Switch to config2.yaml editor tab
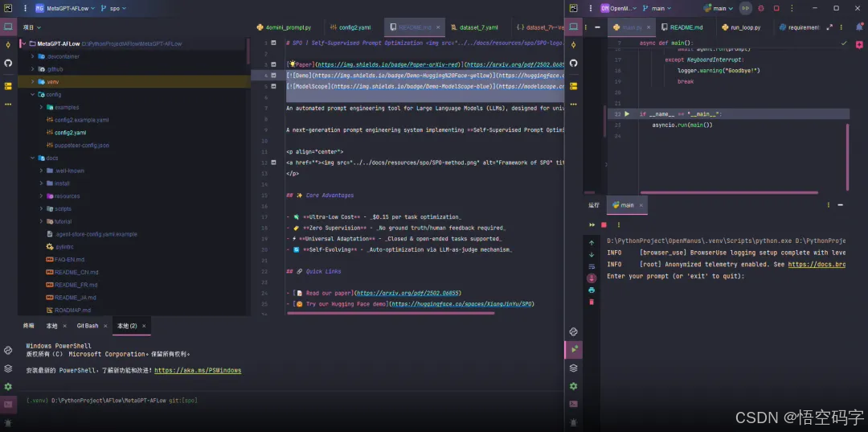Screen dimensions: 868x432 pos(350,27)
